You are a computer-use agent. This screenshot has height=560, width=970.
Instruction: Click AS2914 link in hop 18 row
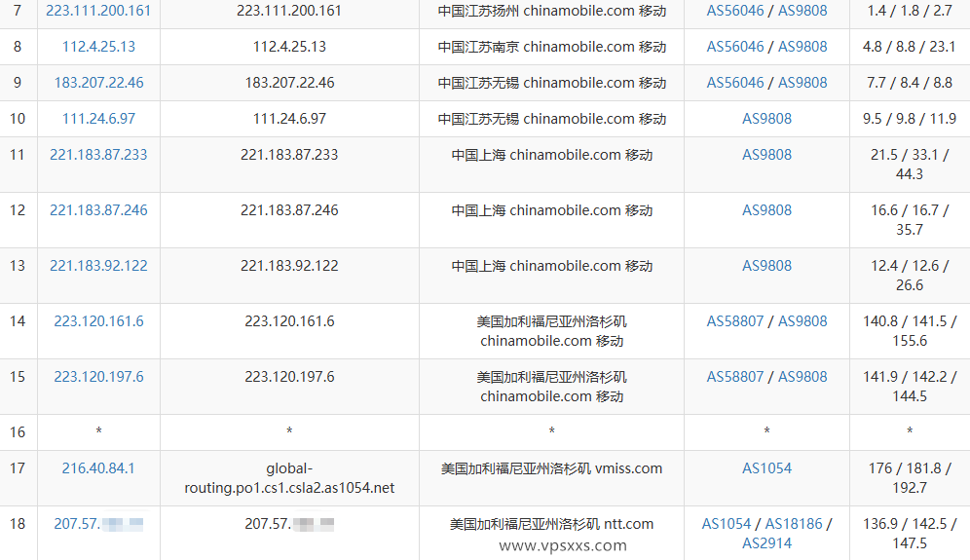(x=766, y=543)
